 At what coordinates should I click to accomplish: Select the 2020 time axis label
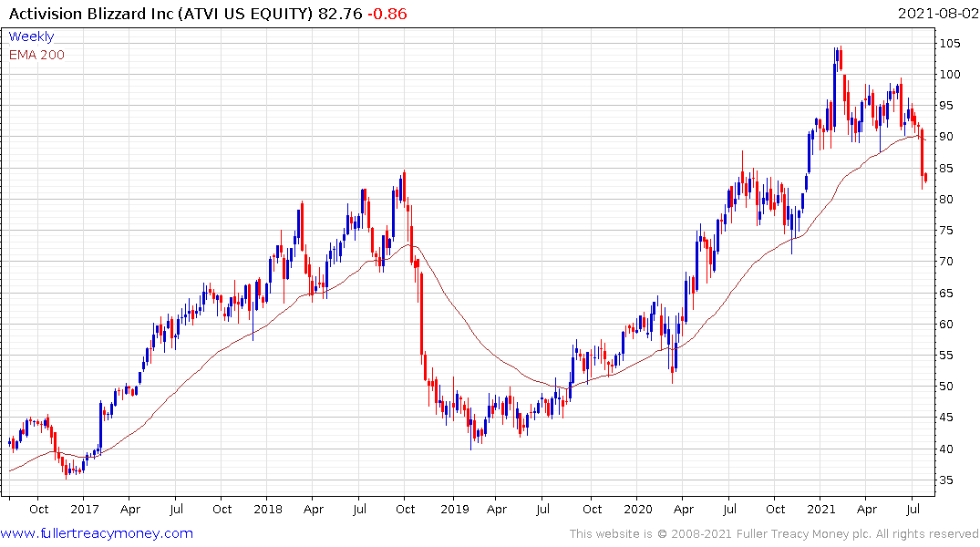[x=638, y=509]
